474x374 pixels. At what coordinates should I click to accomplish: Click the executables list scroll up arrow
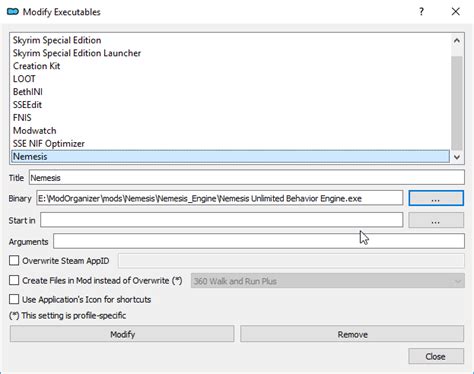coord(457,41)
